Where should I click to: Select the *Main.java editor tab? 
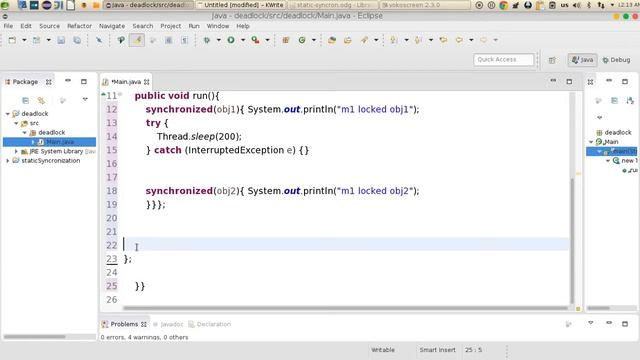(x=126, y=82)
